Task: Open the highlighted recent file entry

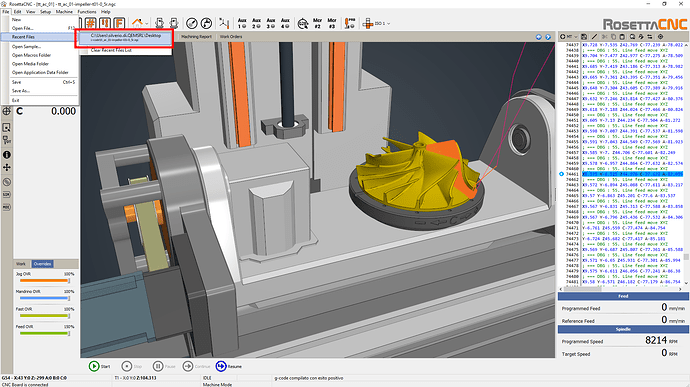Action: [125, 37]
